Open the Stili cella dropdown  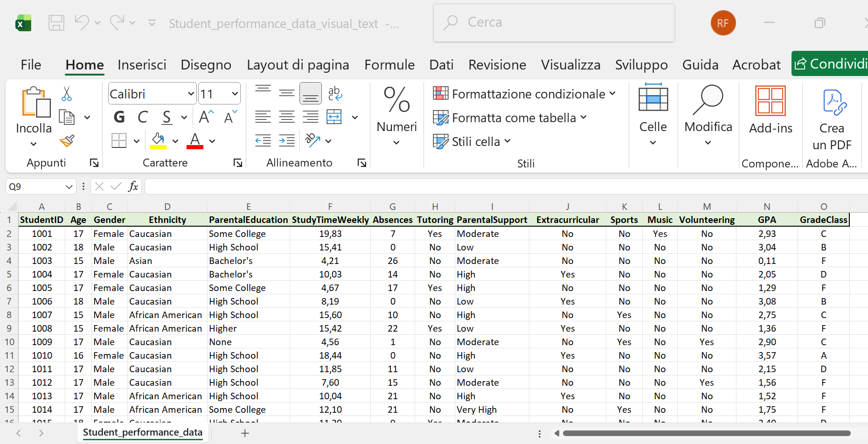click(x=471, y=141)
